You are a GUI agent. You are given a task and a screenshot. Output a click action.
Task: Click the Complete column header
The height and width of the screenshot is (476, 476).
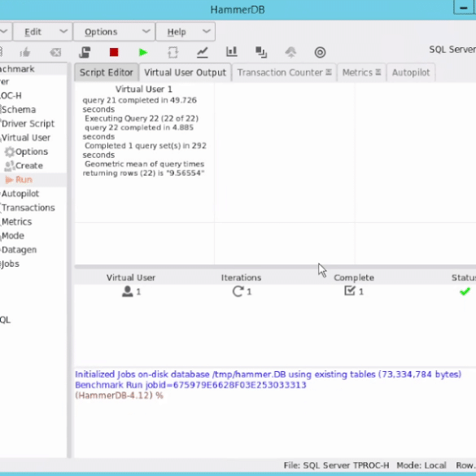[x=354, y=277]
